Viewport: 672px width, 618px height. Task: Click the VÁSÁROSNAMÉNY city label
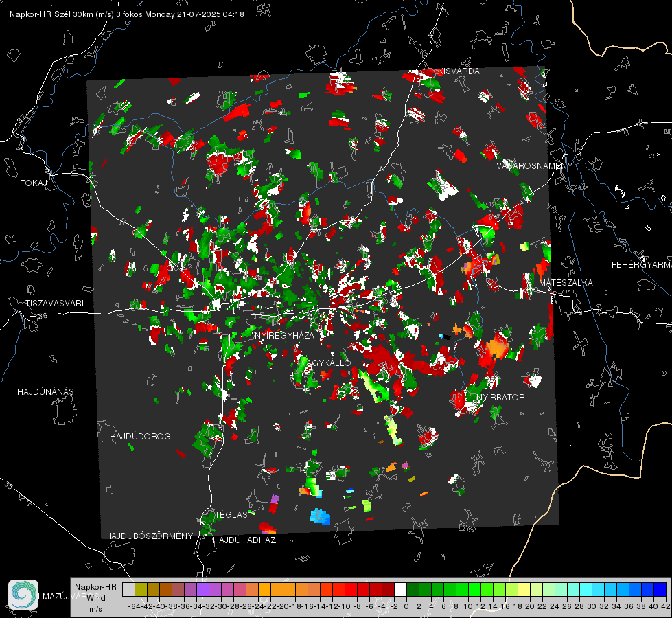pyautogui.click(x=535, y=165)
